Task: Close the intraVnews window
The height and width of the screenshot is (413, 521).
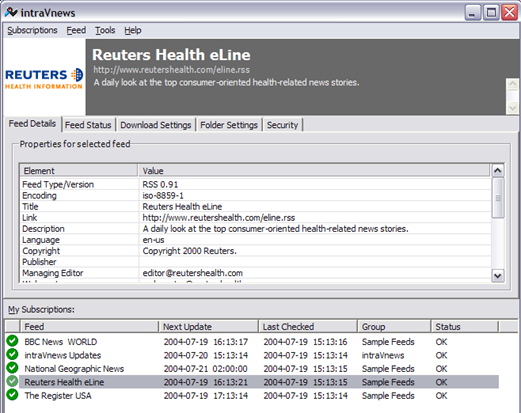Action: (x=510, y=13)
